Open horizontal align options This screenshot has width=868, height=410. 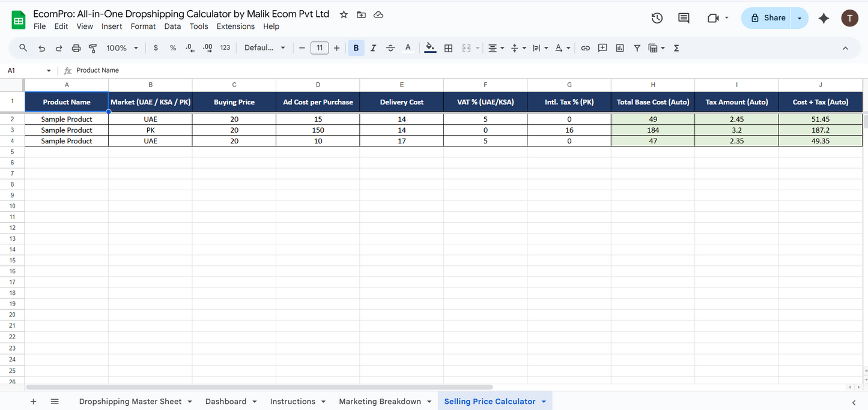(496, 48)
